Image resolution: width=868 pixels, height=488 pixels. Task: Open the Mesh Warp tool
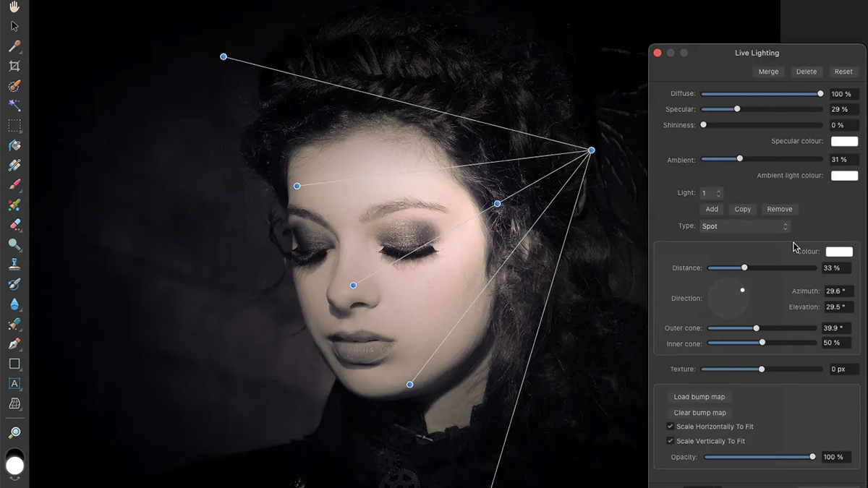click(13, 405)
